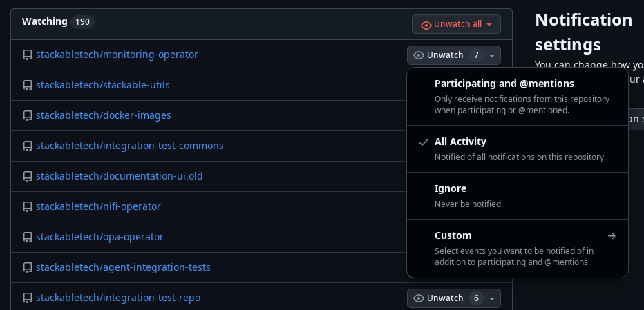Open stackabletech/documentation-ui.old repository link
The width and height of the screenshot is (644, 310).
(120, 176)
